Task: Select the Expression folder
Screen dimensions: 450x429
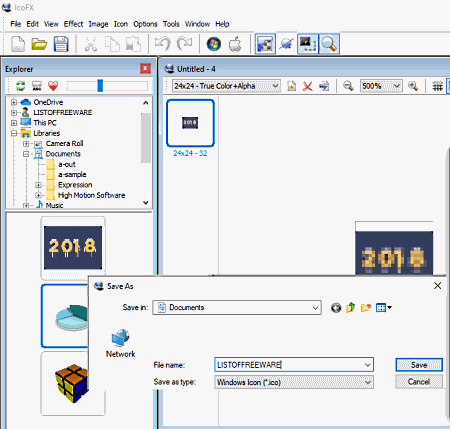Action: point(75,185)
